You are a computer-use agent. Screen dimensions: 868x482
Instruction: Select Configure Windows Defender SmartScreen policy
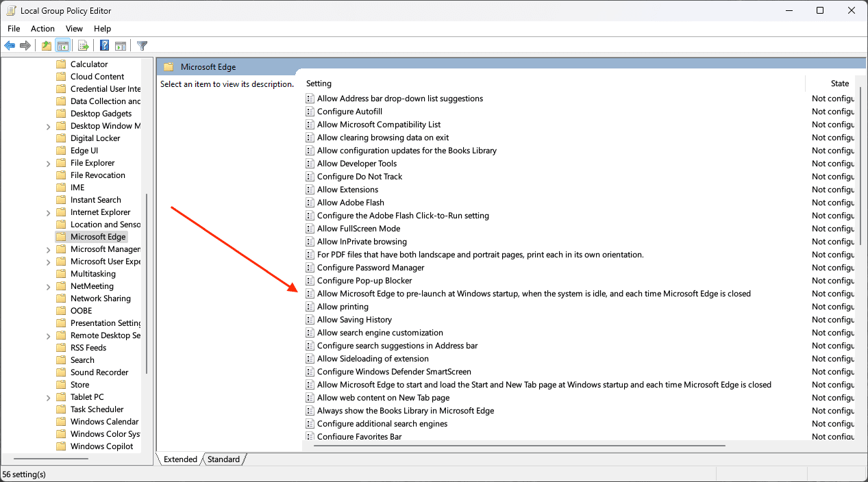point(394,372)
